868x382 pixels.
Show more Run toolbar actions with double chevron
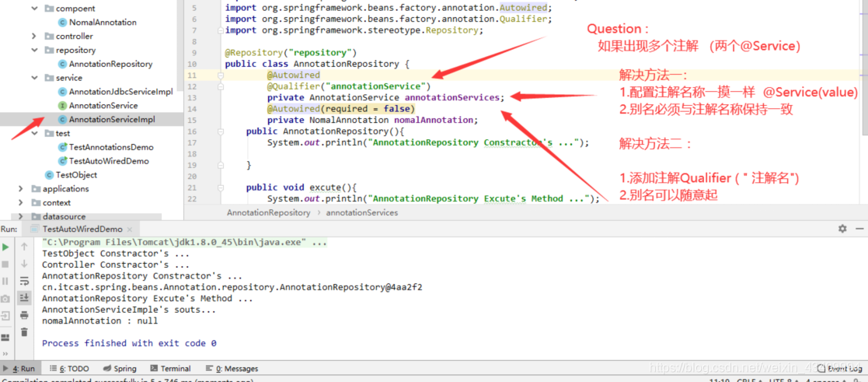pyautogui.click(x=5, y=353)
